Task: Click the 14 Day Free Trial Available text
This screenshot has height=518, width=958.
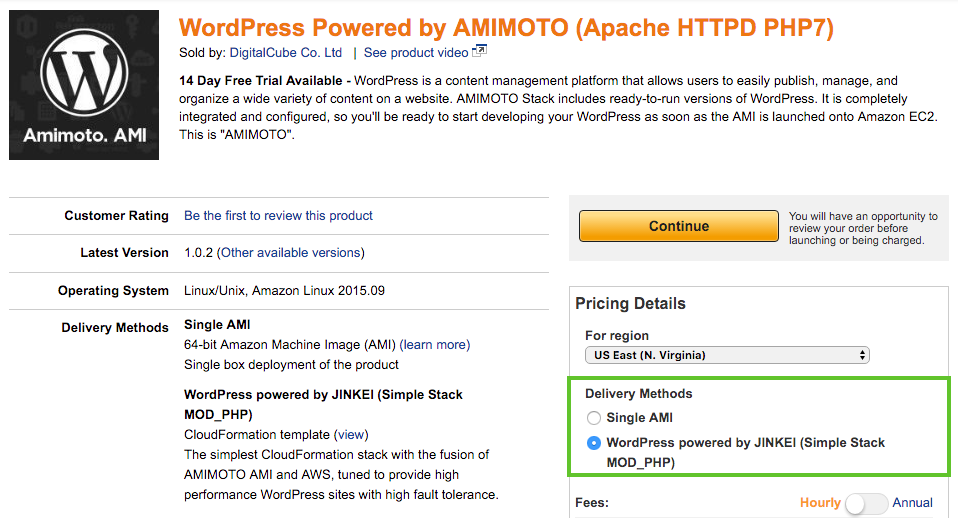Action: pyautogui.click(x=260, y=81)
